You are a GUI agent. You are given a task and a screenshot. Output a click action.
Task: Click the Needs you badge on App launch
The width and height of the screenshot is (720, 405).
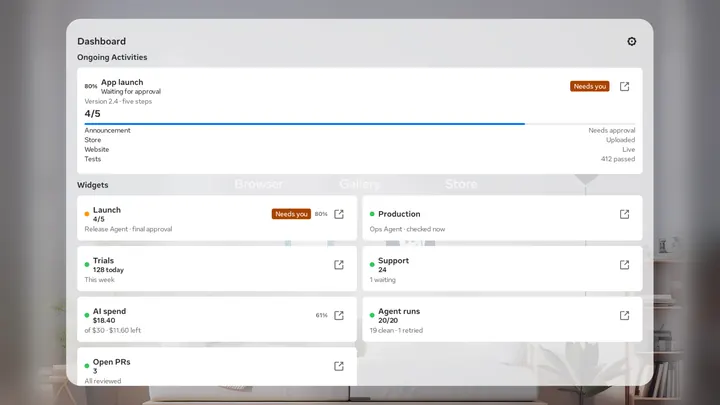point(590,86)
